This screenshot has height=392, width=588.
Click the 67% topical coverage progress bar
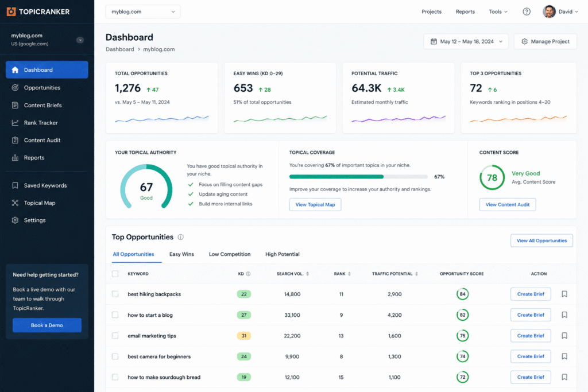pos(358,177)
